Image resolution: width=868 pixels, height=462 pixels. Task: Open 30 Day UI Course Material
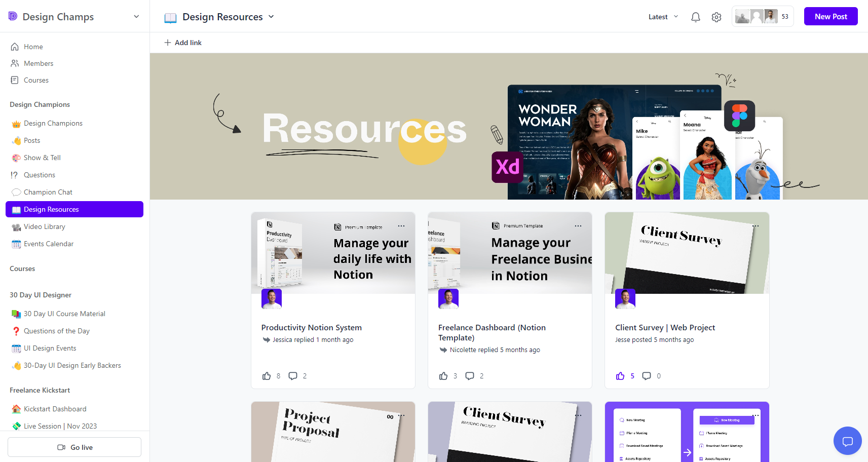(74, 314)
